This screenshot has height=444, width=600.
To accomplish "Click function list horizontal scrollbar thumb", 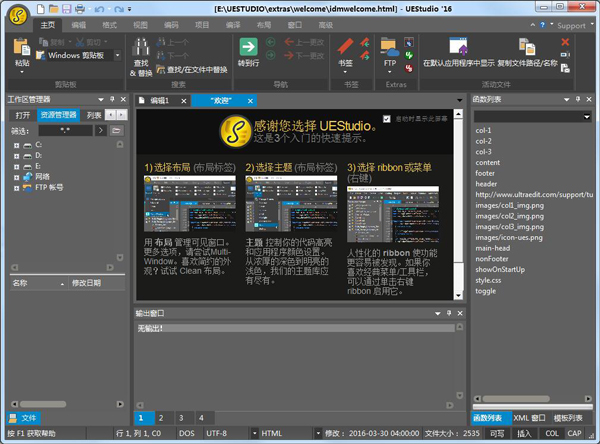I will [x=515, y=399].
